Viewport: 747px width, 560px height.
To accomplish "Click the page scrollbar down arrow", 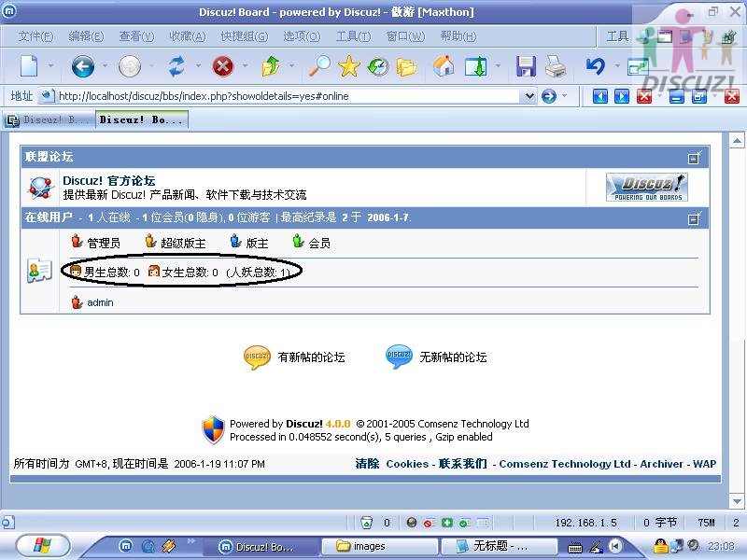I will click(737, 501).
